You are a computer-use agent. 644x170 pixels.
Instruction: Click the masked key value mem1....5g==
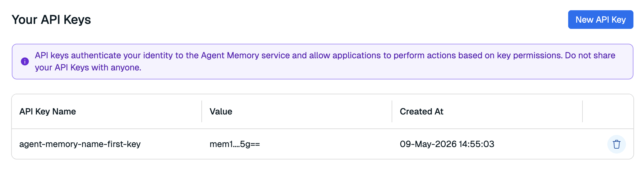pyautogui.click(x=235, y=144)
